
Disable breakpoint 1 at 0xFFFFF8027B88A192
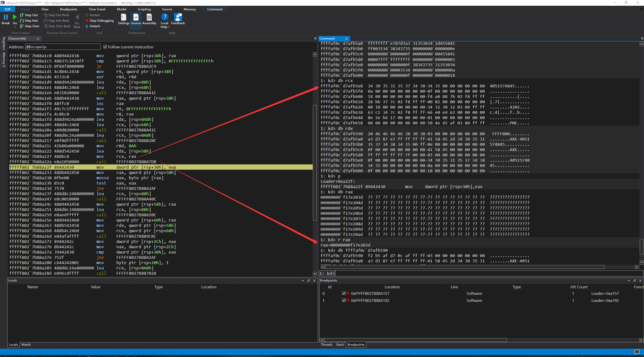(x=344, y=301)
